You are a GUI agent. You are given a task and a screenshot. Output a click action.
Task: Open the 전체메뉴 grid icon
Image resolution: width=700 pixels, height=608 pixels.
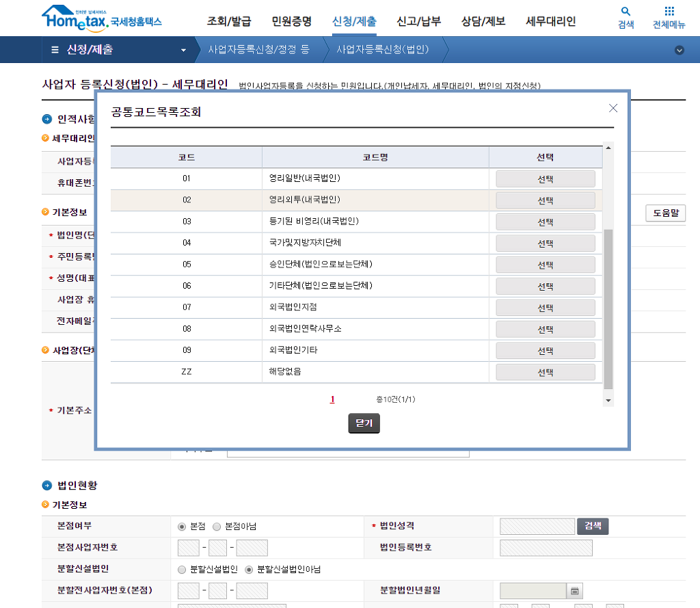tap(669, 12)
